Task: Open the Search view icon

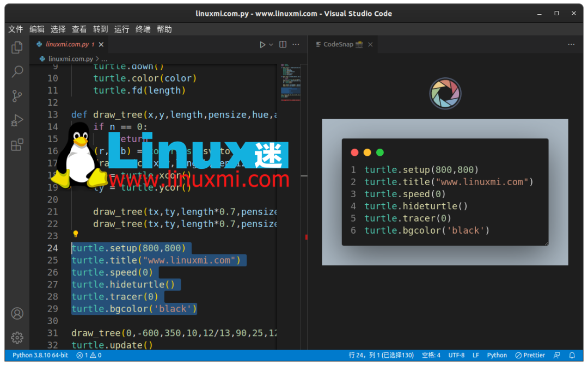Action: (x=17, y=72)
